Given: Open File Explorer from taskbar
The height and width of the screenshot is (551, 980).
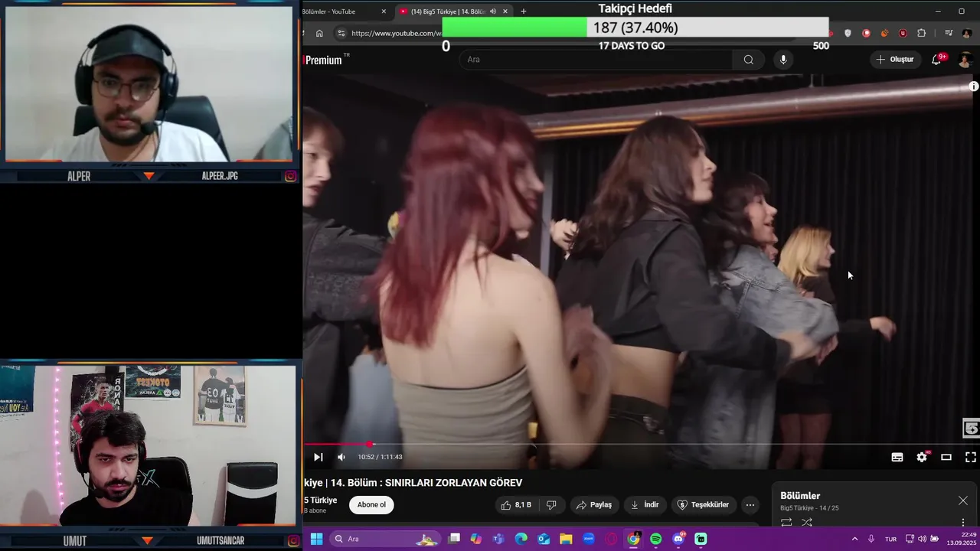Looking at the screenshot, I should tap(566, 539).
